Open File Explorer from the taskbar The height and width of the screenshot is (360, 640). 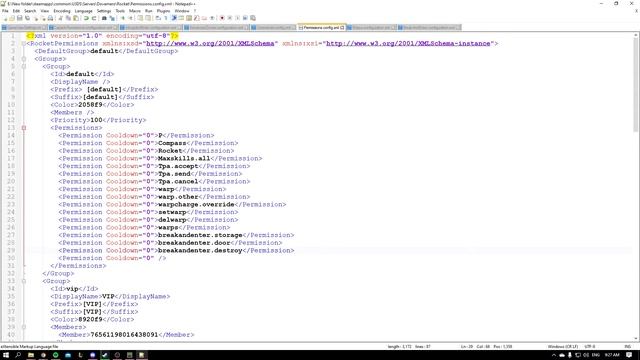point(31,355)
